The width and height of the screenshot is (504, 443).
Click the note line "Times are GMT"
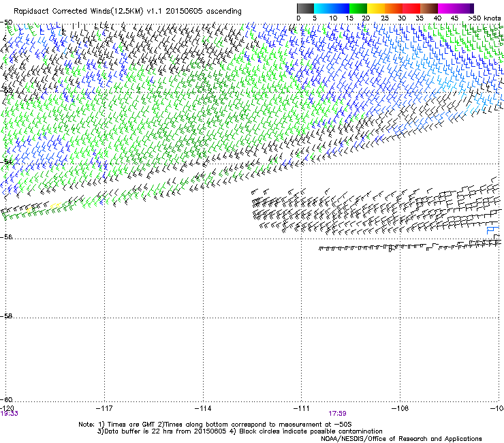pyautogui.click(x=131, y=425)
